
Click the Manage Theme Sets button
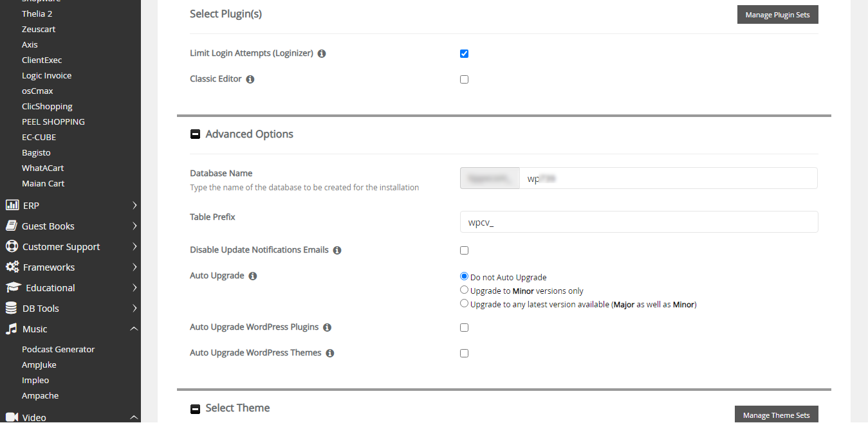(x=776, y=415)
